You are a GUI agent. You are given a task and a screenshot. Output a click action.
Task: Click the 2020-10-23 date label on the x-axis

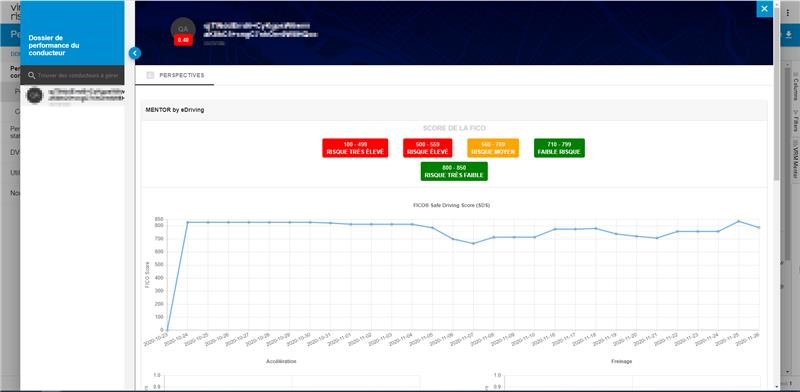click(156, 339)
